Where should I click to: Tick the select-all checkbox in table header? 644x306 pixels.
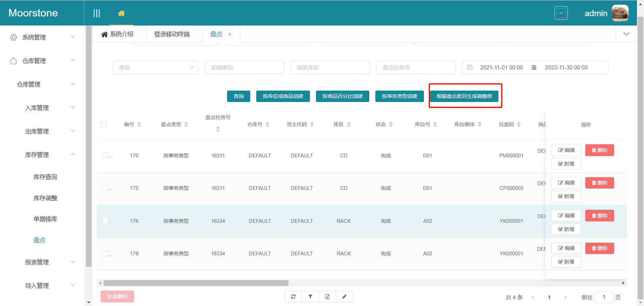coord(104,124)
